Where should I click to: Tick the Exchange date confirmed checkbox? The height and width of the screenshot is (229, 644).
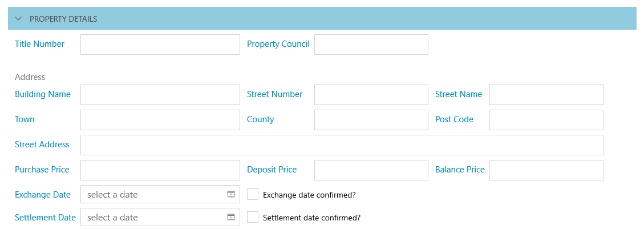[x=253, y=194]
